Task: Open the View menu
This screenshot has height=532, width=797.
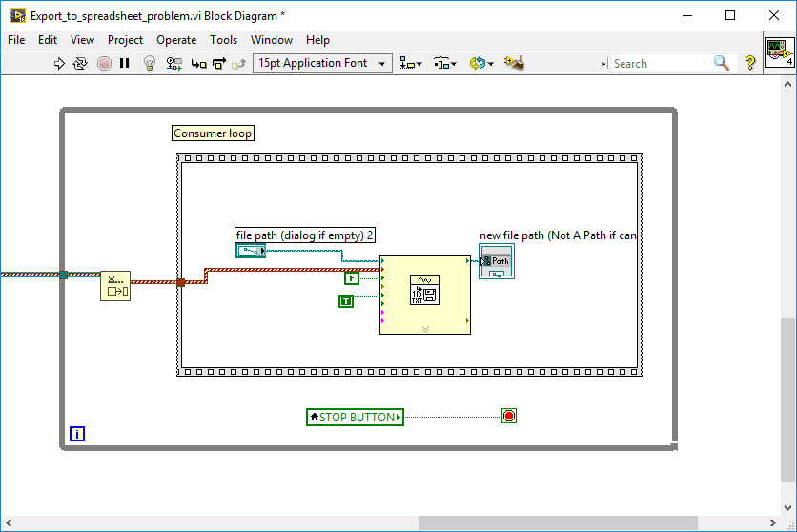Action: 82,40
